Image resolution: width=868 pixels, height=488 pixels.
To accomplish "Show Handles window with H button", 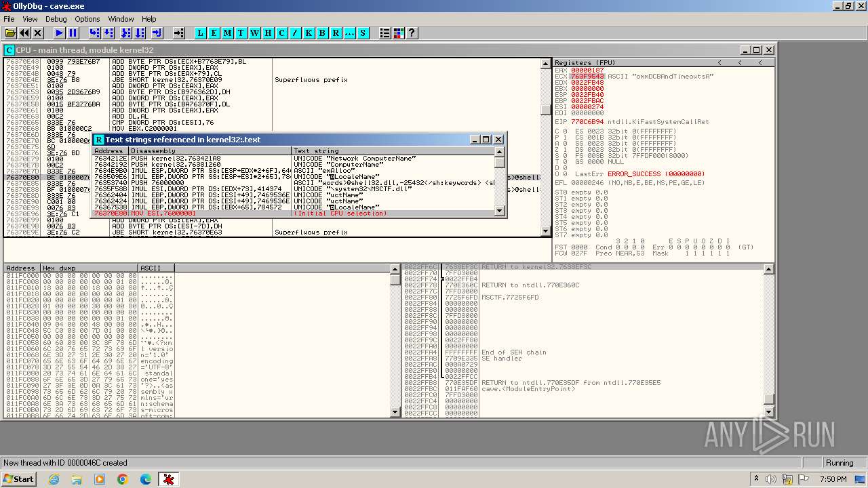I will pyautogui.click(x=268, y=33).
